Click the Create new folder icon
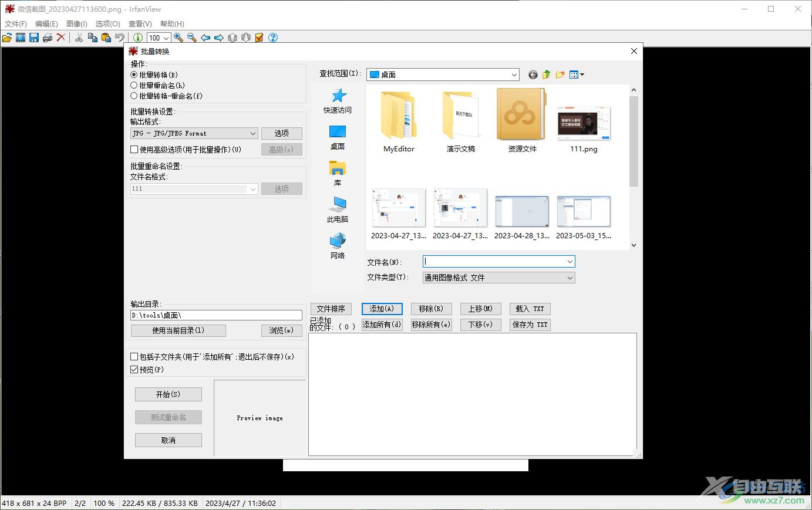 click(x=560, y=75)
